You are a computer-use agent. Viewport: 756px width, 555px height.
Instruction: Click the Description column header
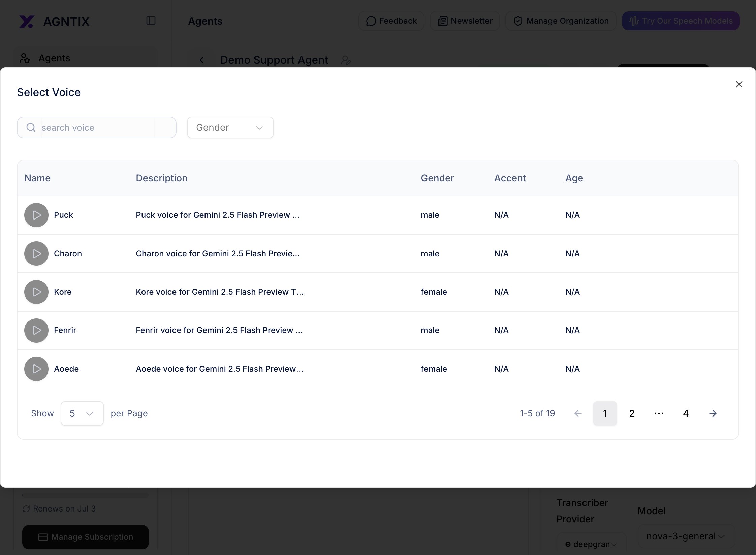click(x=162, y=178)
